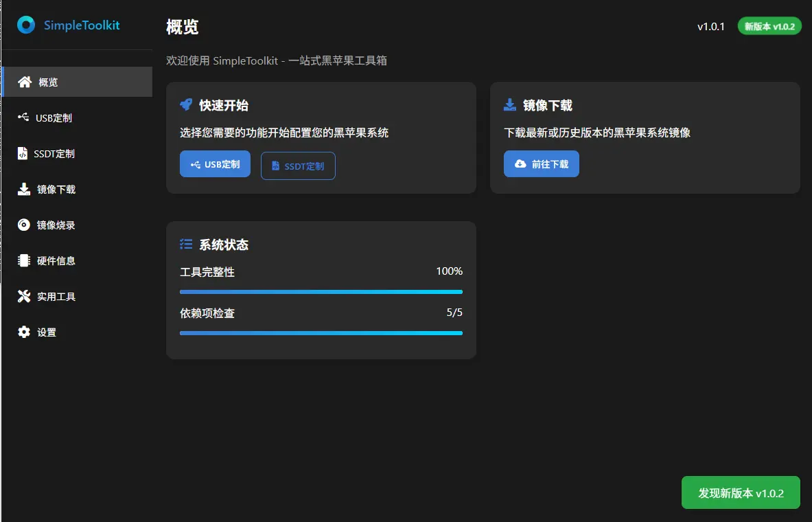Click the 依赖项检查 label text
The width and height of the screenshot is (812, 522).
coord(207,313)
